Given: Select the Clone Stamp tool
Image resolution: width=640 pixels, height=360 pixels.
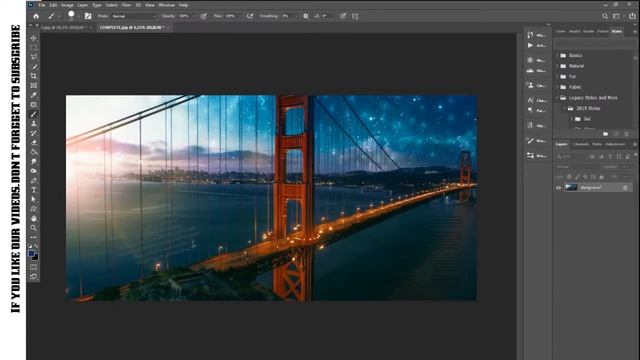Looking at the screenshot, I should (x=34, y=123).
